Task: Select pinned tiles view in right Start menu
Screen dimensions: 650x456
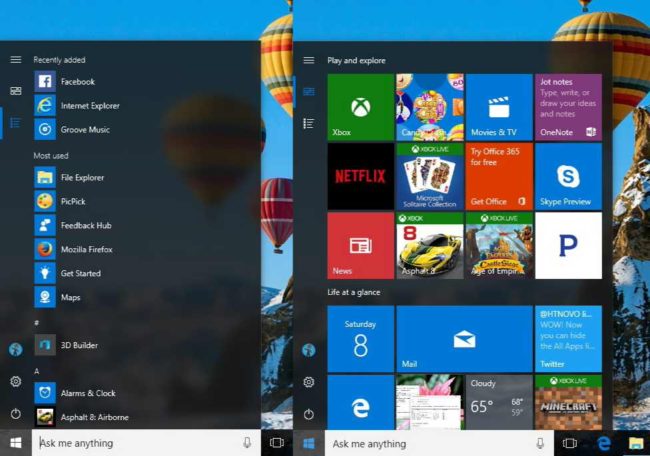Action: click(309, 91)
